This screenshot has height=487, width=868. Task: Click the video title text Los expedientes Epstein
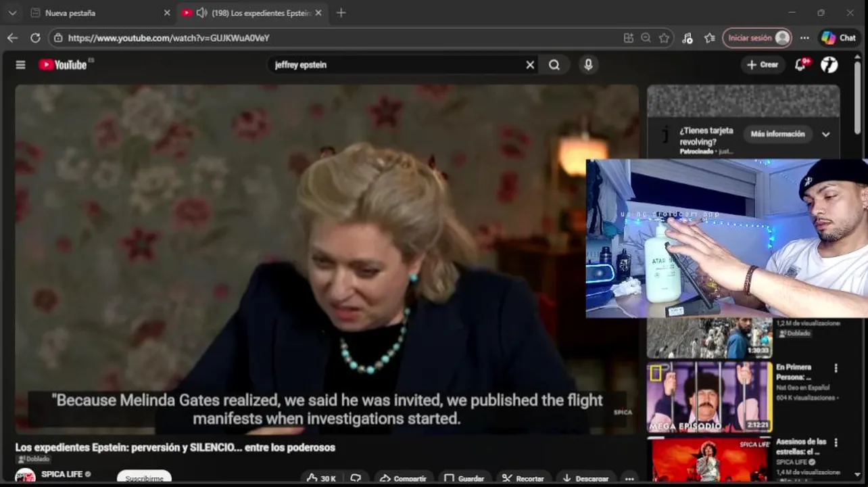(x=175, y=447)
